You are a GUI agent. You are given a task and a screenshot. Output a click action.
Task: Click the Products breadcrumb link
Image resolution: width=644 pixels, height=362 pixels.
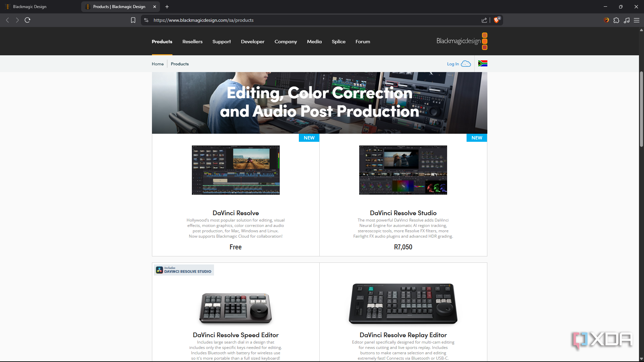180,64
